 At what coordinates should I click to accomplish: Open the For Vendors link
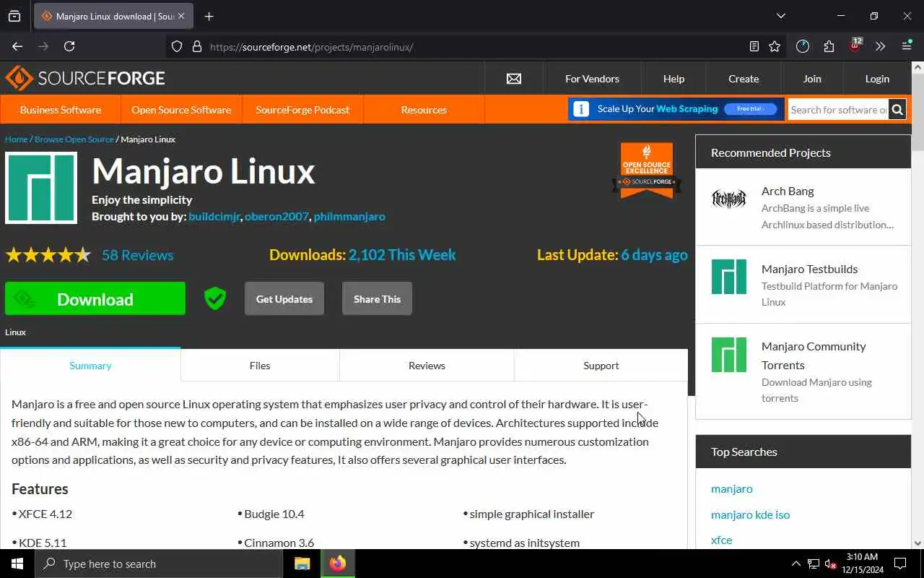point(592,79)
